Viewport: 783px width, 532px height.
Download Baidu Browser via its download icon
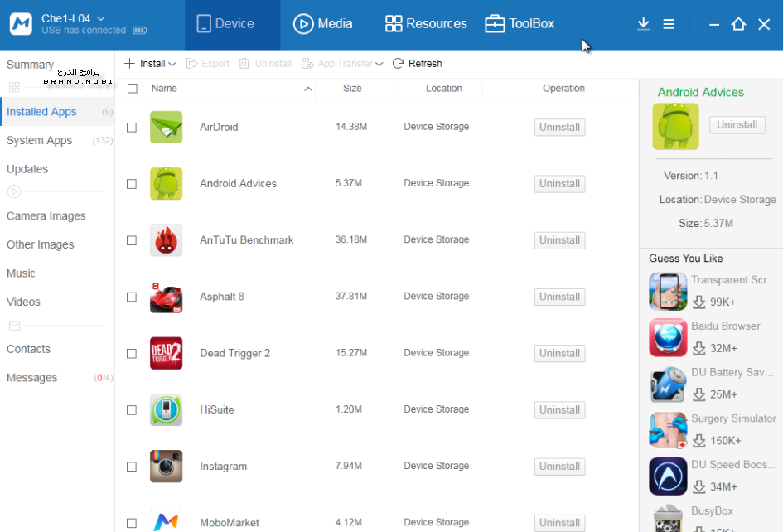pyautogui.click(x=698, y=348)
